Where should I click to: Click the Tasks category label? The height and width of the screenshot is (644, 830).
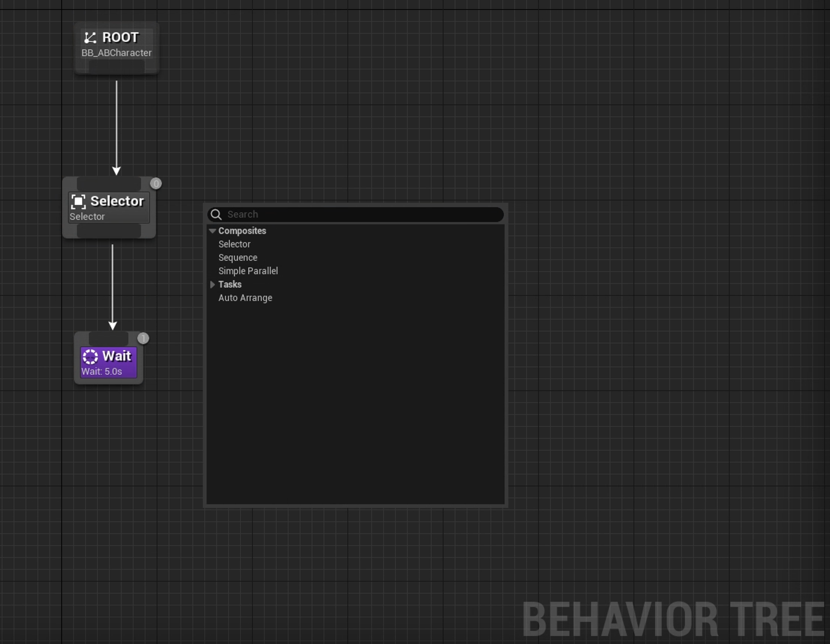tap(230, 284)
